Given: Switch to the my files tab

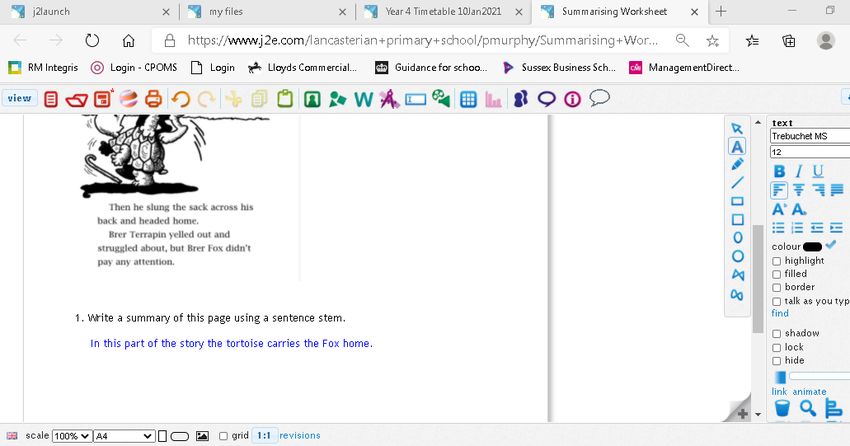Looking at the screenshot, I should click(266, 11).
